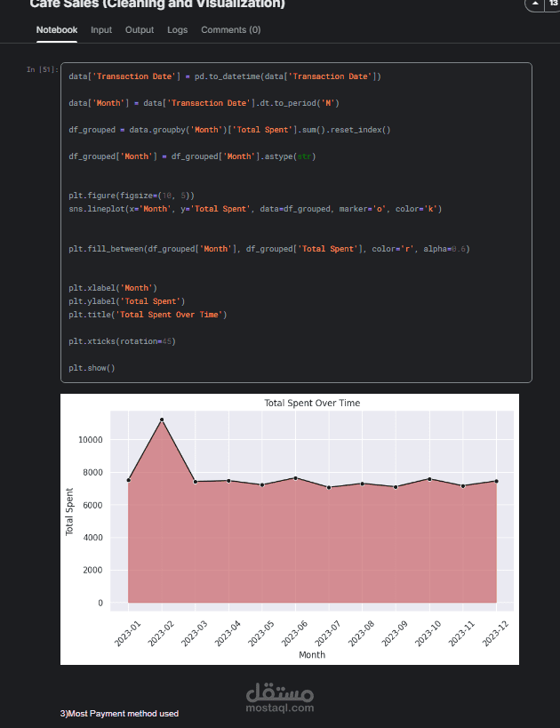Click the 2023-06 data point marker

[295, 478]
